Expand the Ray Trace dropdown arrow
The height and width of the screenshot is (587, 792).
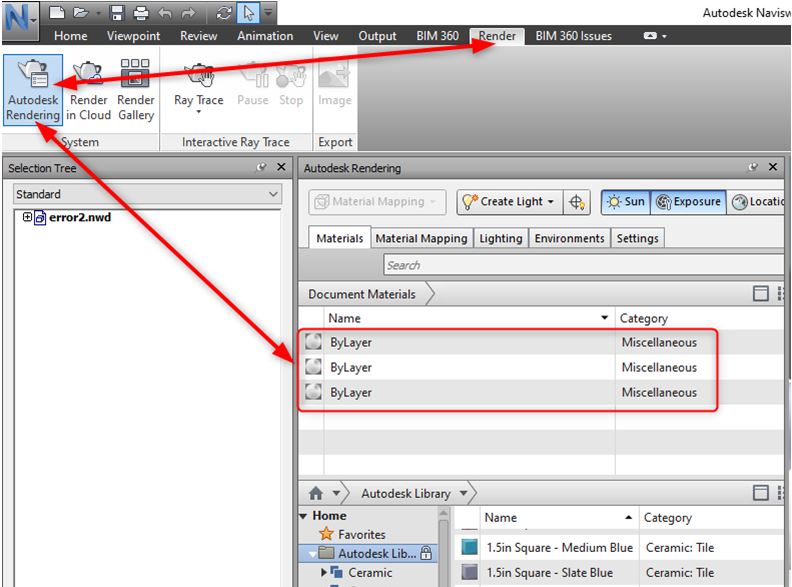coord(199,112)
